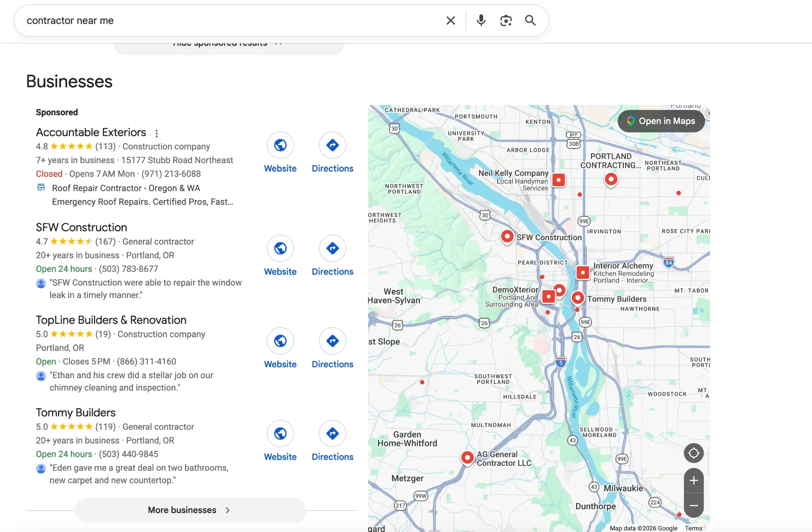Viewport: 812px width, 532px height.
Task: Open Accountable Exteriors website globe icon
Action: [x=280, y=145]
